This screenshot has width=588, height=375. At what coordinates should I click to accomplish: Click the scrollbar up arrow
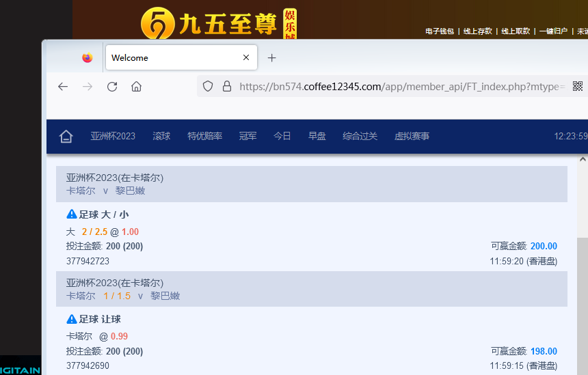[583, 160]
